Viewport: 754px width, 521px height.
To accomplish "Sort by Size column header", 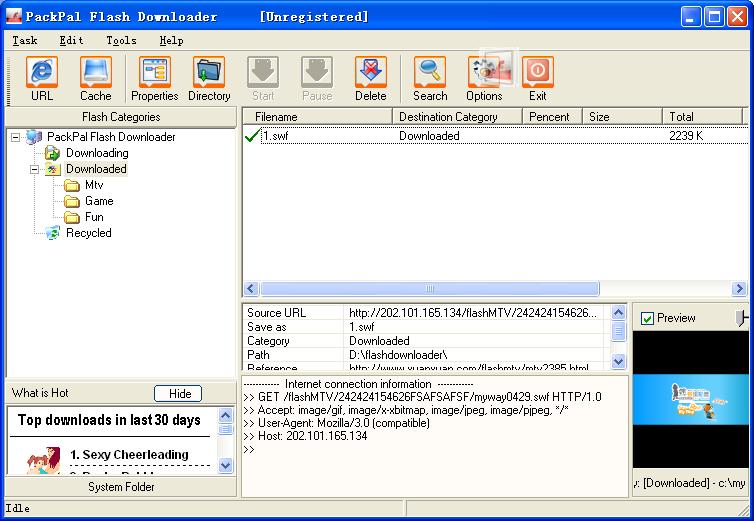I will [x=622, y=117].
